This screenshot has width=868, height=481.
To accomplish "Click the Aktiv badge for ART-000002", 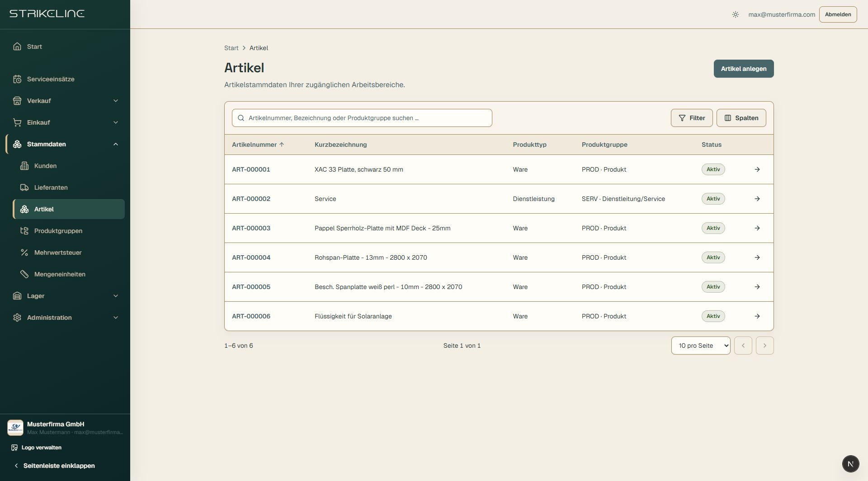I will click(x=713, y=199).
